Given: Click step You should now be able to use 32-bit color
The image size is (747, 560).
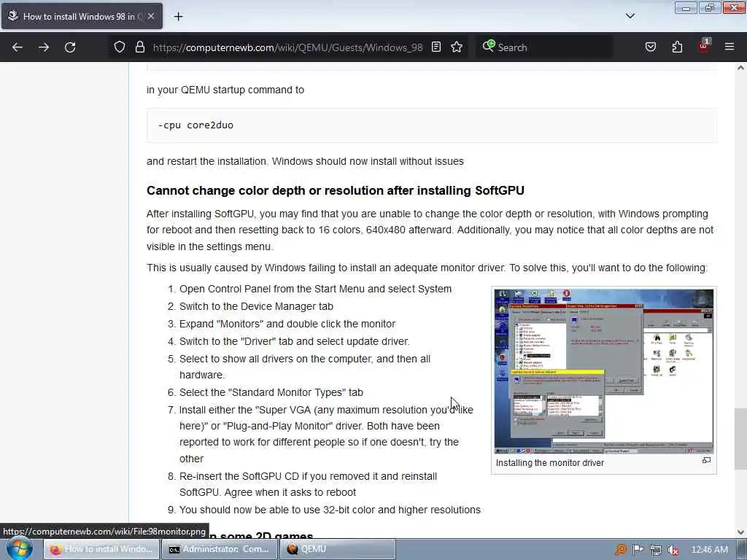Looking at the screenshot, I should 330,510.
